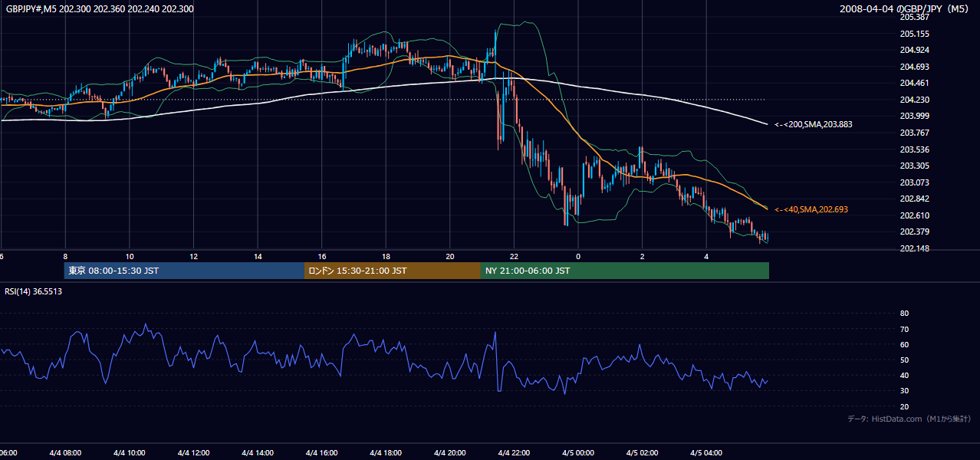Click the 4/5 04:00 time label
Image resolution: width=980 pixels, height=460 pixels.
click(706, 453)
